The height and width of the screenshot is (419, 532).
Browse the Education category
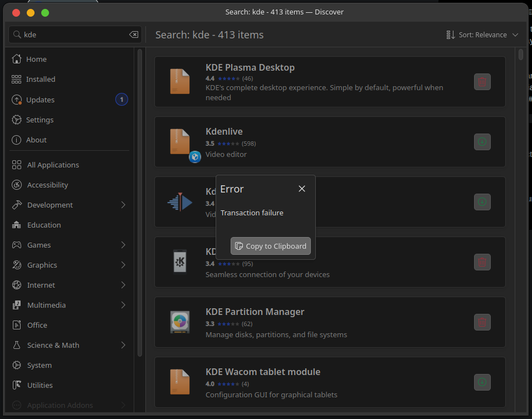tap(70, 225)
